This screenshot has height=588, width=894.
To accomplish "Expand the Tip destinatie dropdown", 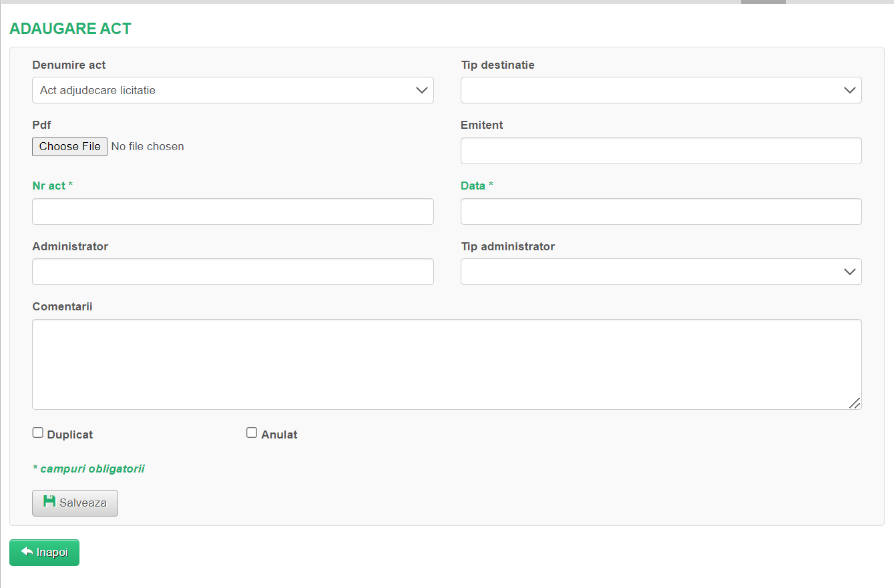I will pos(660,90).
